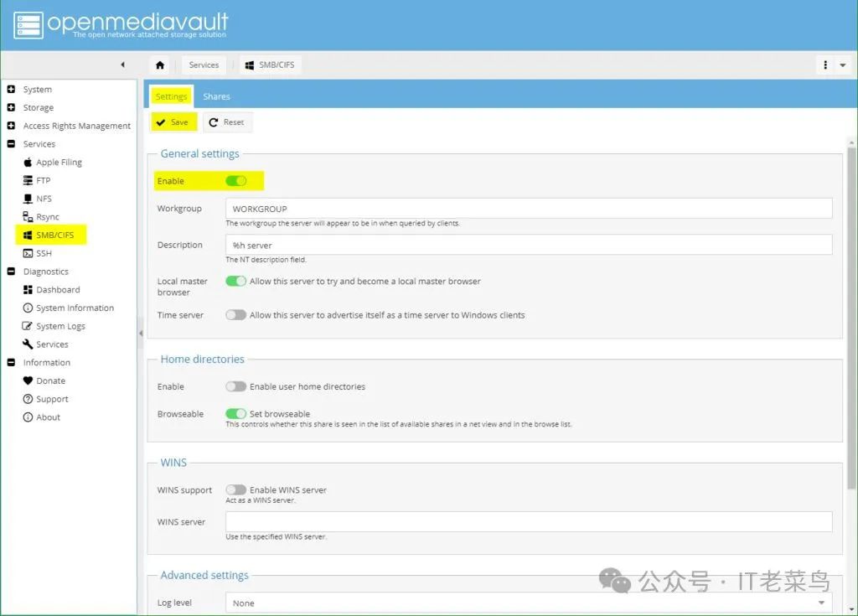
Task: Toggle the General settings Enable switch
Action: 235,181
